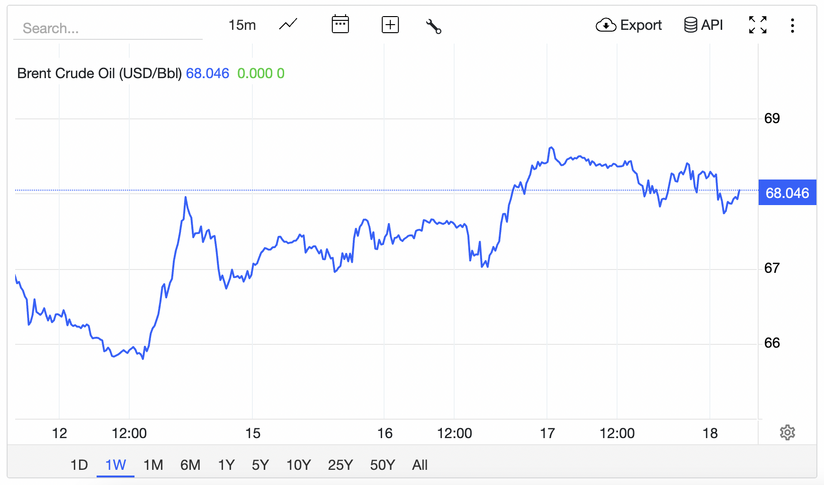The image size is (825, 485).
Task: Open the 15m interval dropdown
Action: [242, 25]
